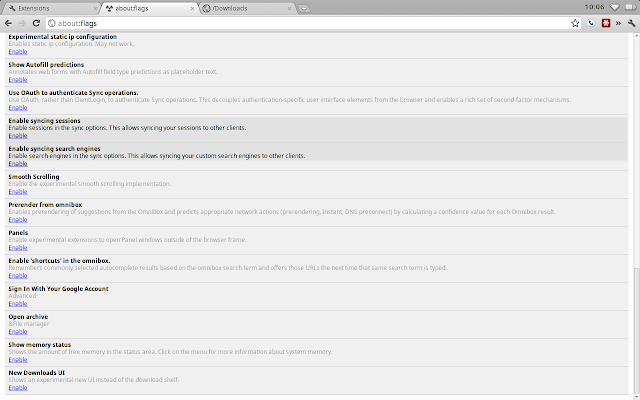This screenshot has height=400, width=640.
Task: Click the 'New Downloads UI' heading
Action: click(x=37, y=373)
